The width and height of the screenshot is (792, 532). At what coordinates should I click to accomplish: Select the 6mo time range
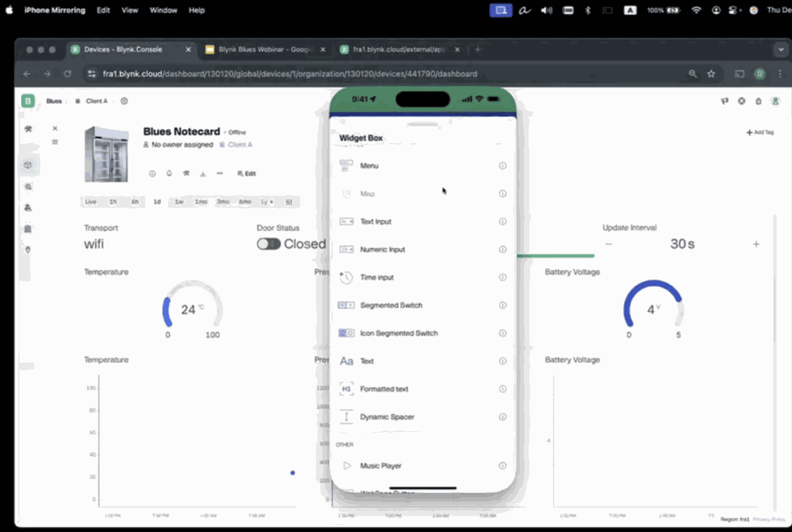(x=245, y=202)
